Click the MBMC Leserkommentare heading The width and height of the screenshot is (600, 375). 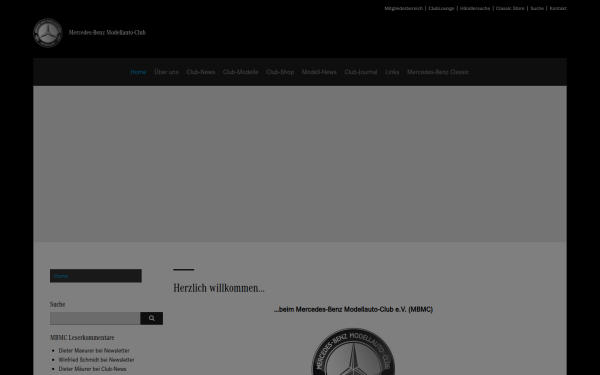click(x=82, y=338)
